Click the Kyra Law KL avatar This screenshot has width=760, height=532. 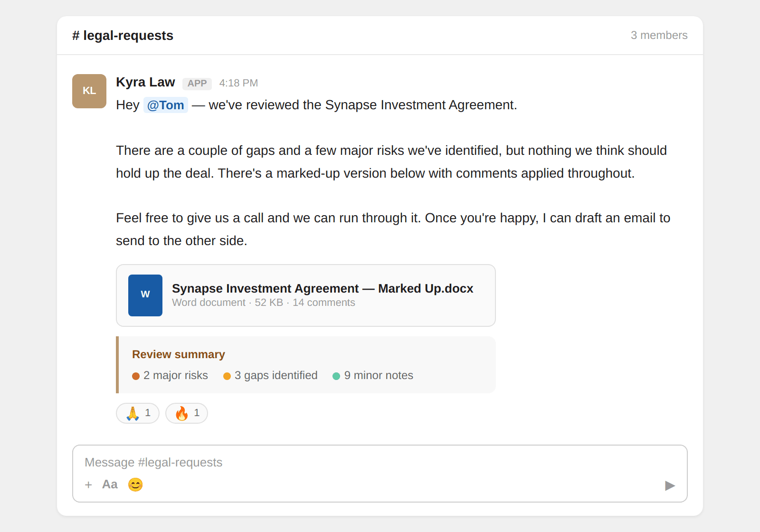click(x=89, y=91)
